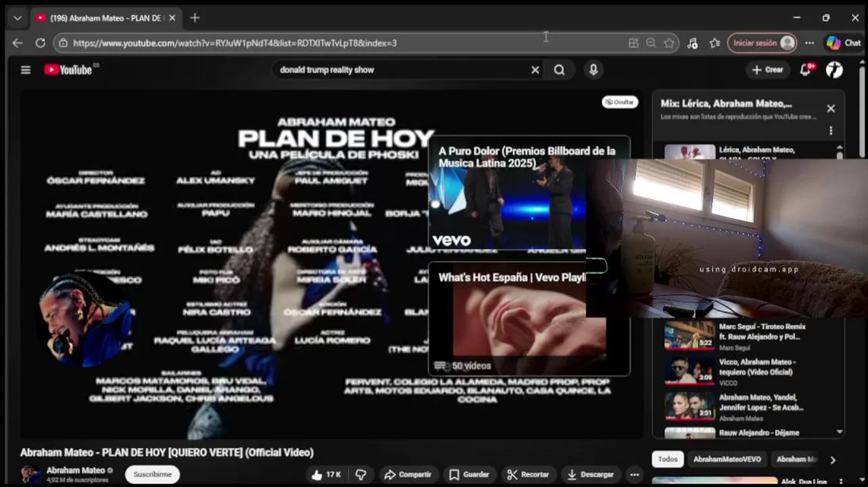Screen dimensions: 868x487
Task: Close the Abraham Mateo browser tab
Action: pos(172,18)
